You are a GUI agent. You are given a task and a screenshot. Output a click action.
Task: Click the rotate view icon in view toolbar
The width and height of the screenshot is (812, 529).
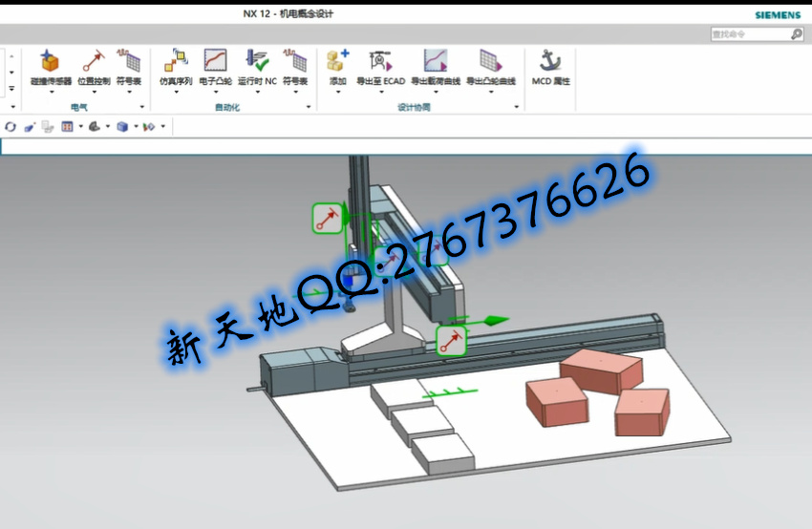[11, 126]
